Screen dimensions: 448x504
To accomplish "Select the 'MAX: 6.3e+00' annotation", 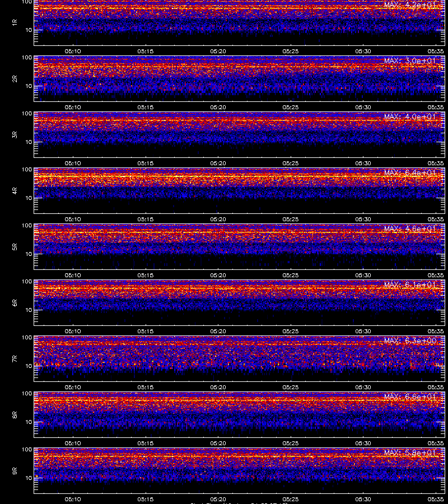I will click(410, 340).
